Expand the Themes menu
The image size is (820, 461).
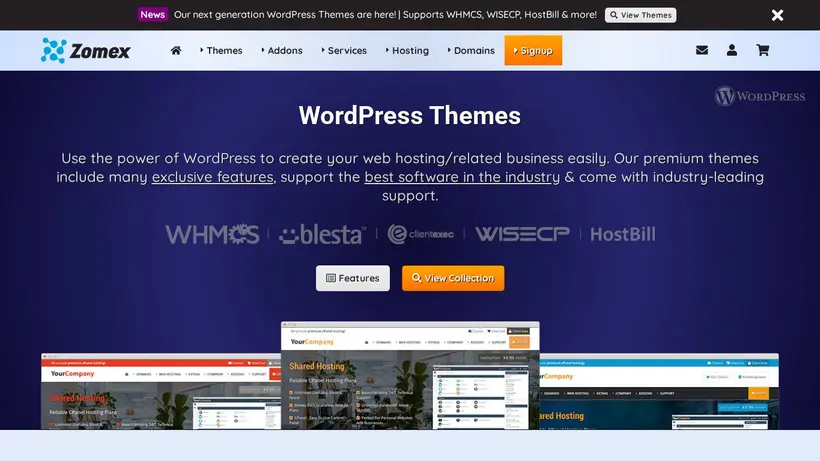tap(221, 51)
